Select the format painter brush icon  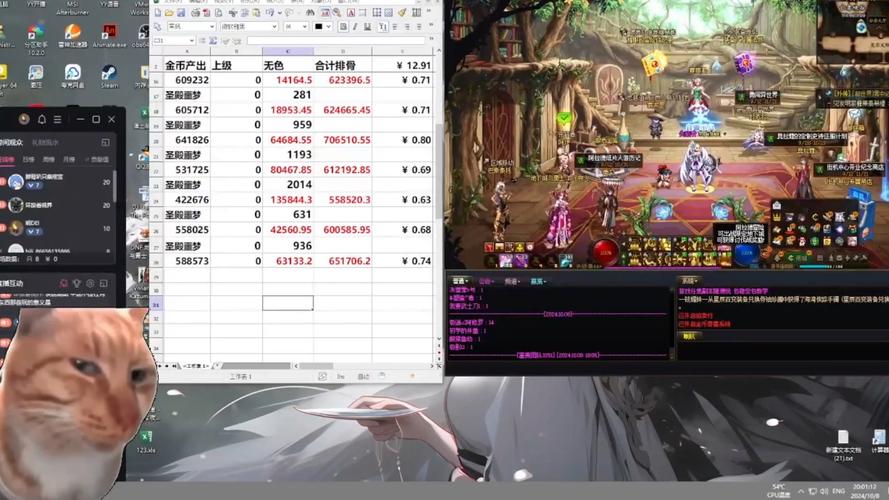[x=402, y=12]
